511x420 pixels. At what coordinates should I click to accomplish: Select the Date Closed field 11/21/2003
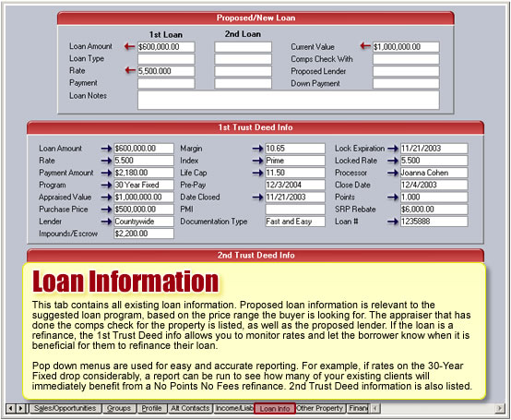[x=295, y=197]
